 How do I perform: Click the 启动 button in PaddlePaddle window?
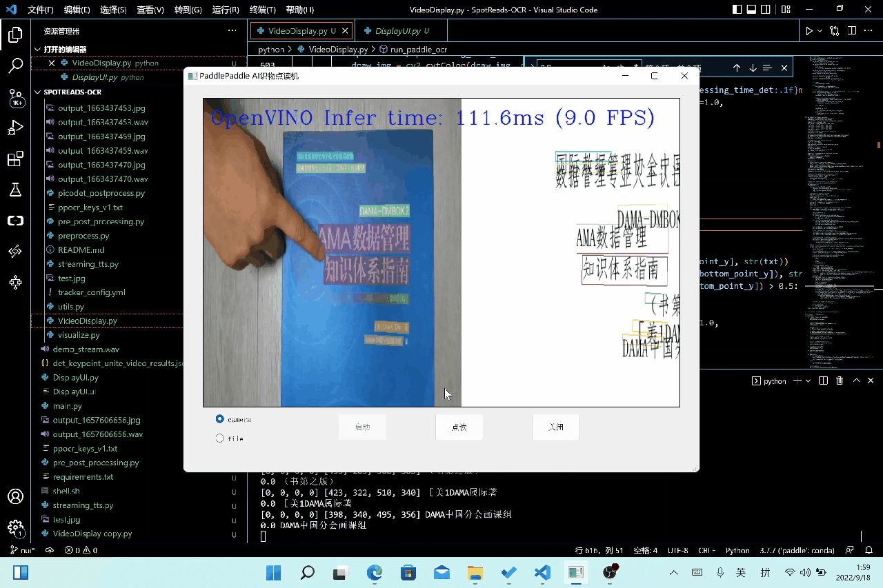362,427
